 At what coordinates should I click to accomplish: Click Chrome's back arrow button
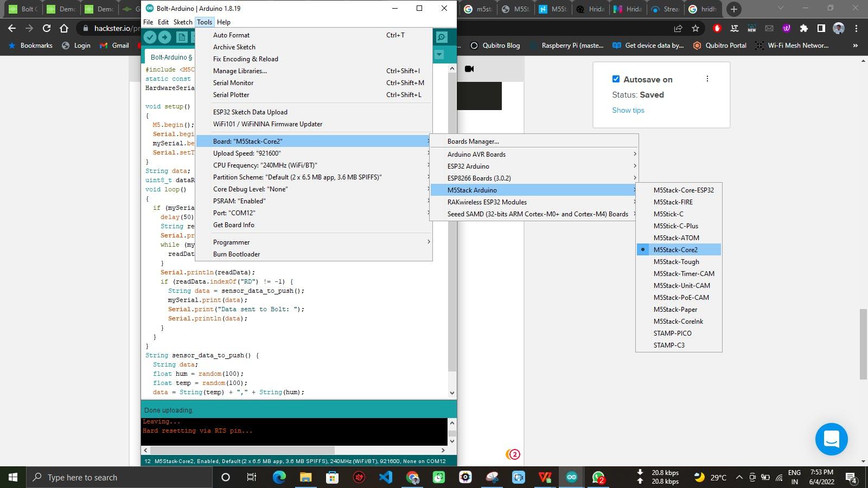click(12, 28)
